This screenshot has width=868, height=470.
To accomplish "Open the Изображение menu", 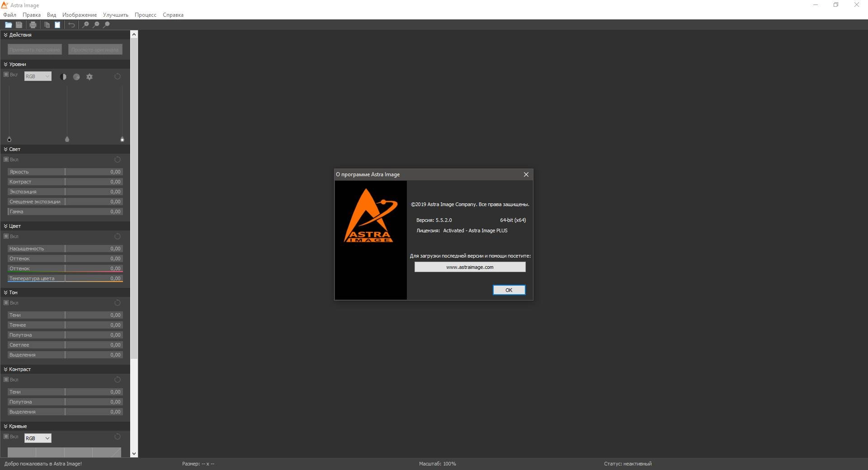I will (x=80, y=15).
